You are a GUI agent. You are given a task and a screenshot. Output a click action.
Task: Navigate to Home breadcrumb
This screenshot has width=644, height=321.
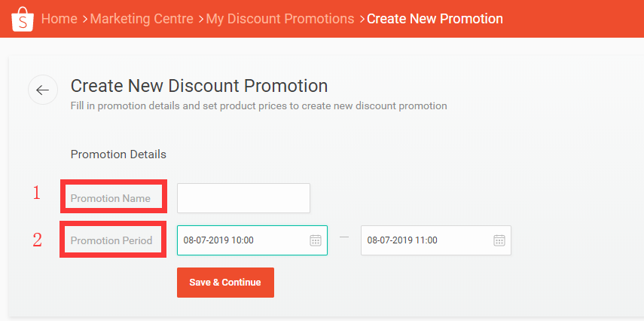pos(60,18)
